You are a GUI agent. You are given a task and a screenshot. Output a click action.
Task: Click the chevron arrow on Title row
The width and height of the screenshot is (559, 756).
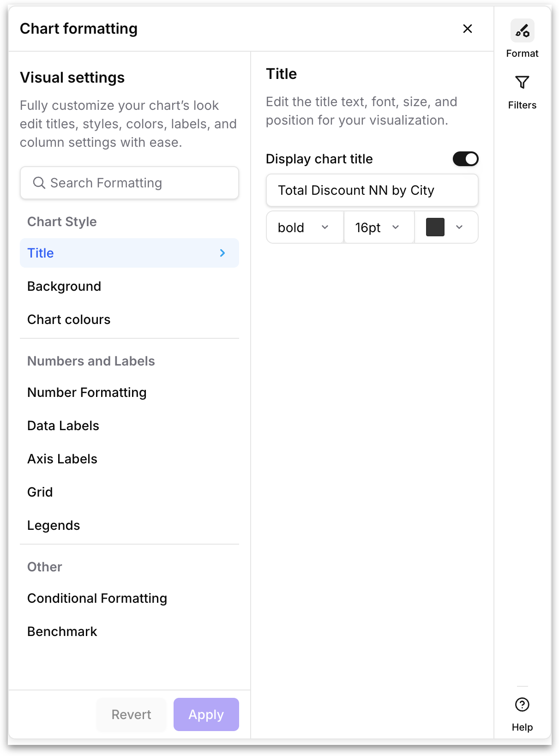(222, 253)
